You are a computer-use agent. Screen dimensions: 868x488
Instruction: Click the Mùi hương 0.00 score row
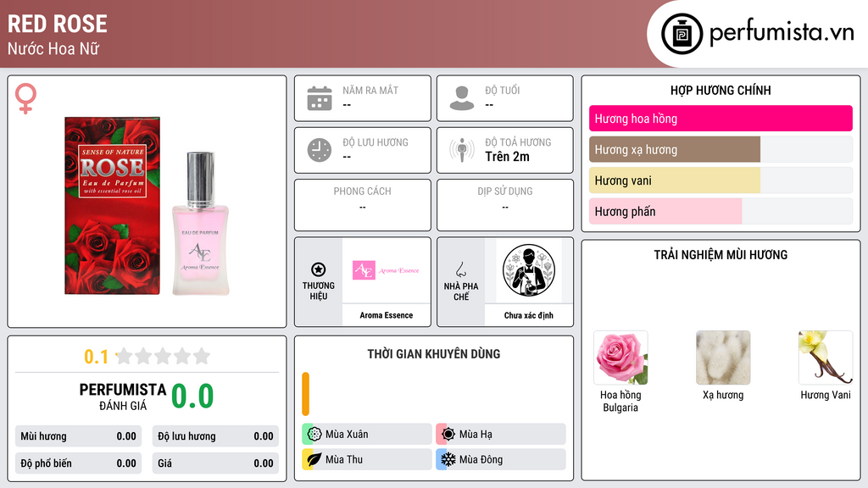pyautogui.click(x=78, y=436)
